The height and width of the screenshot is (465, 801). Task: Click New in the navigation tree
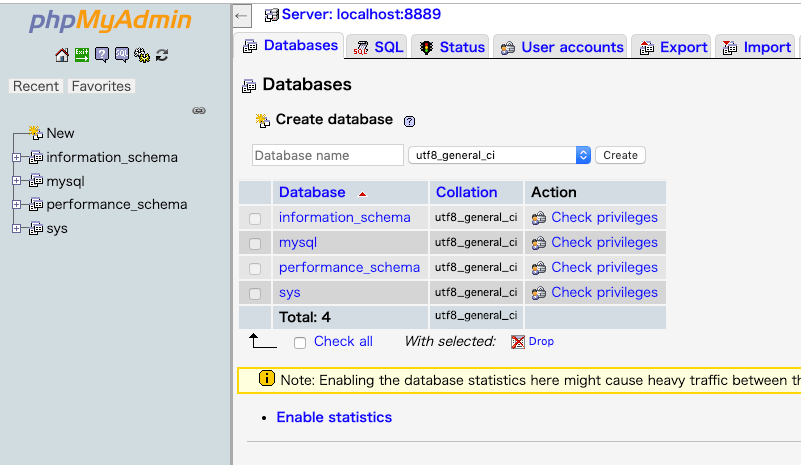[x=60, y=133]
